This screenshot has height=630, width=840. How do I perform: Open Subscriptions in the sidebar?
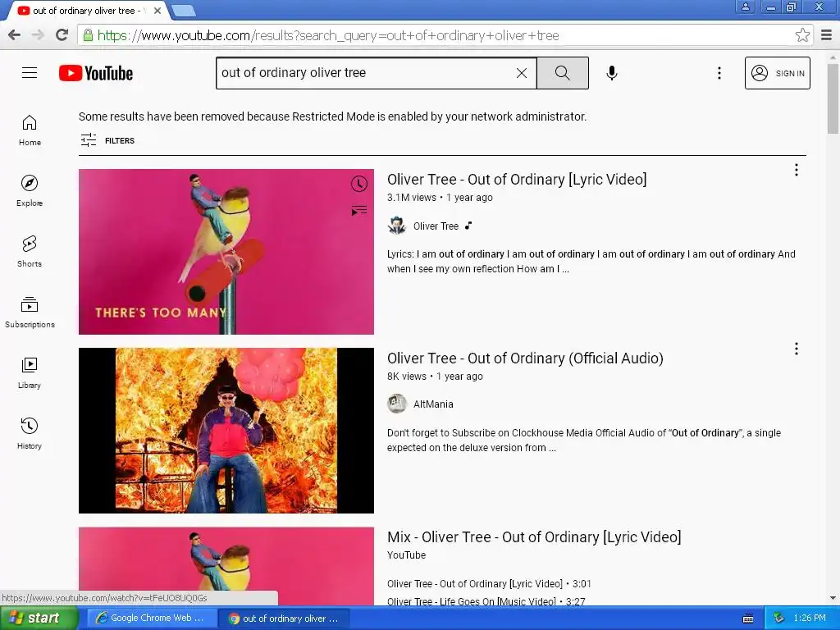(x=30, y=312)
